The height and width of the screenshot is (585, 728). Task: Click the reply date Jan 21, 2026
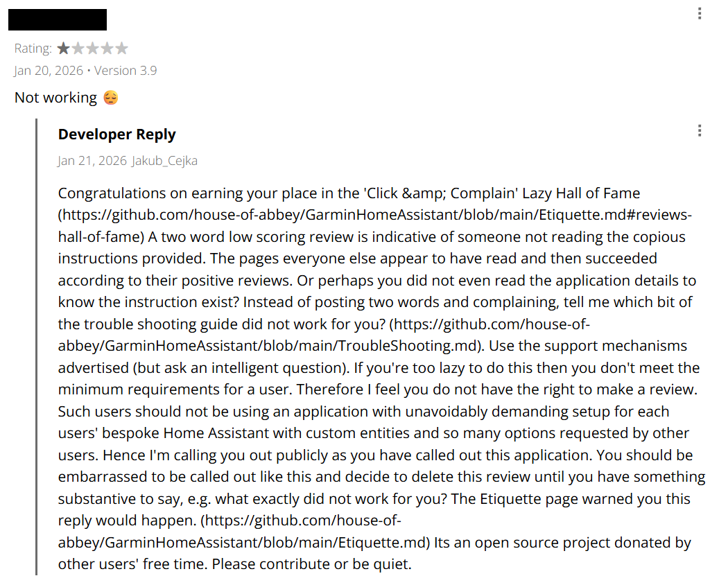(92, 161)
